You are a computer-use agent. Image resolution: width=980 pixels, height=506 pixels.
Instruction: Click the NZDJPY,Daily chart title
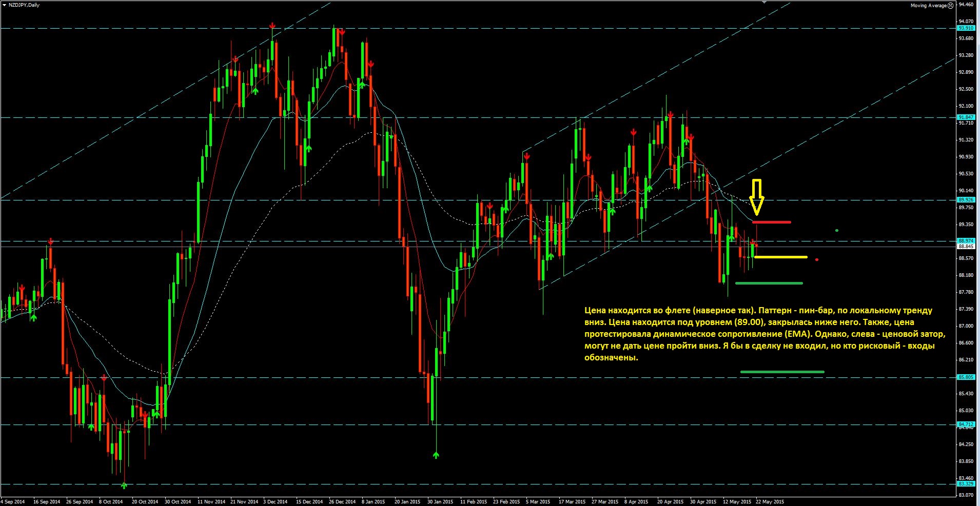[24, 5]
